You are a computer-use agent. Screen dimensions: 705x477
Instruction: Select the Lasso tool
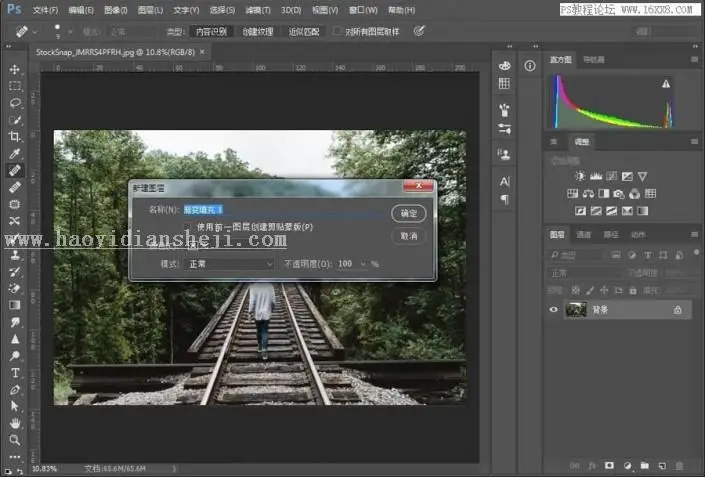click(15, 103)
